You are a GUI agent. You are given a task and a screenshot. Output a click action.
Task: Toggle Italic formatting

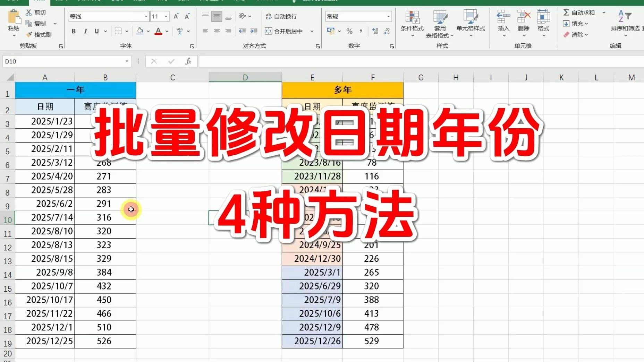[x=85, y=31]
